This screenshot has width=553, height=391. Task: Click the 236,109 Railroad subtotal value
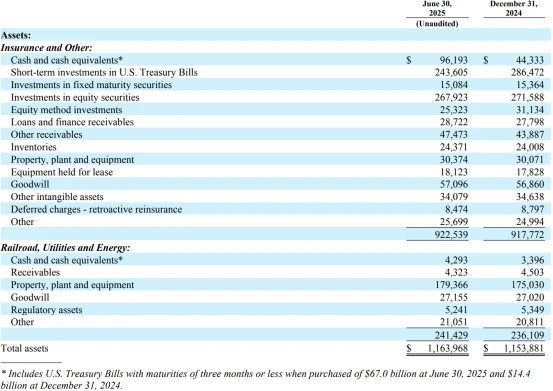[x=528, y=335]
